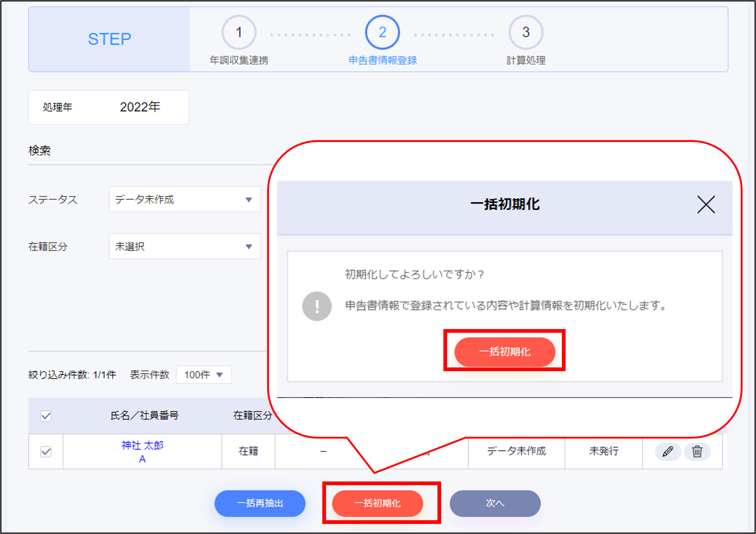Toggle the checkbox for 神社 太郎 row
This screenshot has width=756, height=534.
46,452
